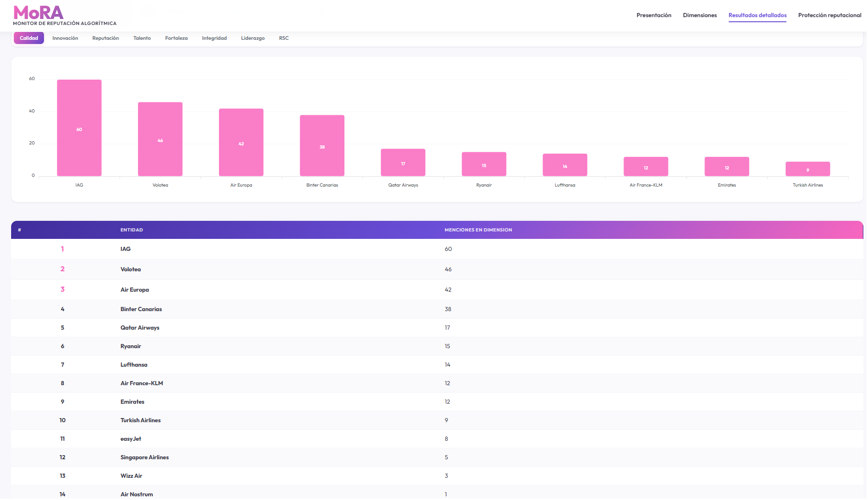Open Resultados detallados in navigation
868x500 pixels.
(757, 15)
